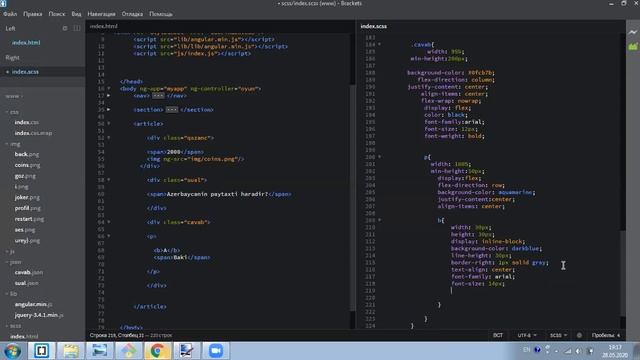Open back.png in the file tree

tap(27, 154)
